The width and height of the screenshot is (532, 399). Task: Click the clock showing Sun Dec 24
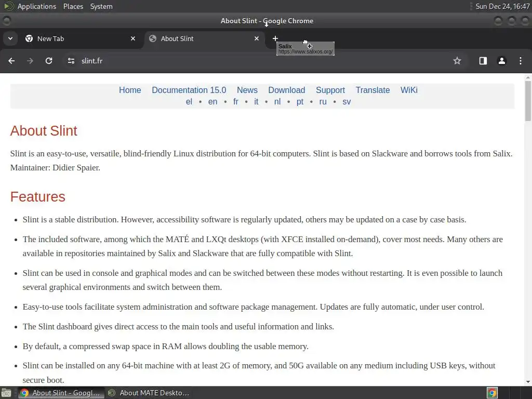[502, 6]
